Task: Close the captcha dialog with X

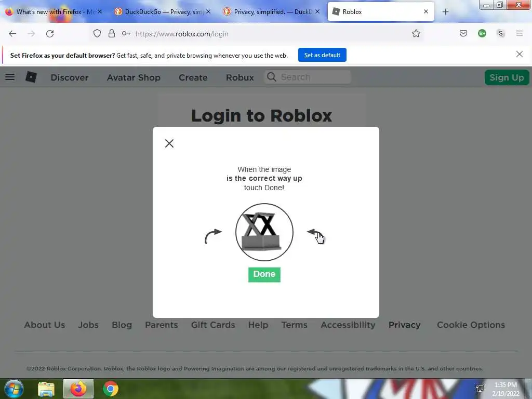Action: pyautogui.click(x=169, y=143)
